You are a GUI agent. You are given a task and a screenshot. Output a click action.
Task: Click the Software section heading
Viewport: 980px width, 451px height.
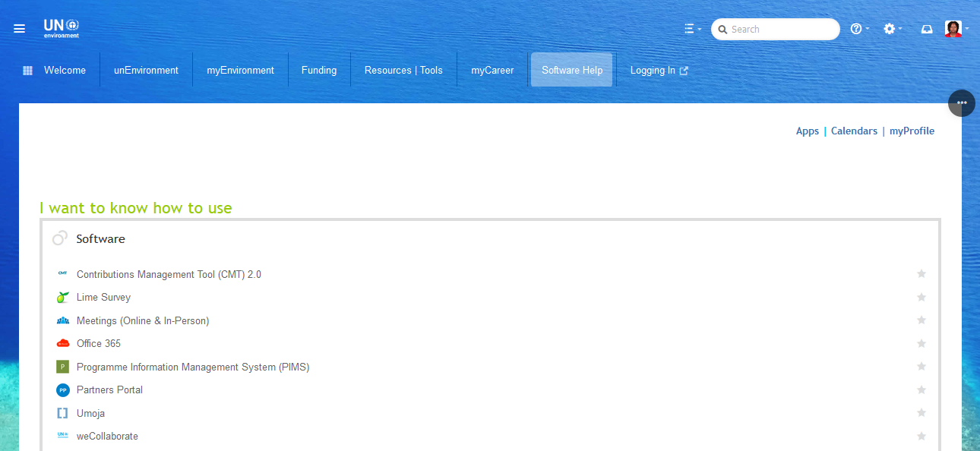(100, 239)
